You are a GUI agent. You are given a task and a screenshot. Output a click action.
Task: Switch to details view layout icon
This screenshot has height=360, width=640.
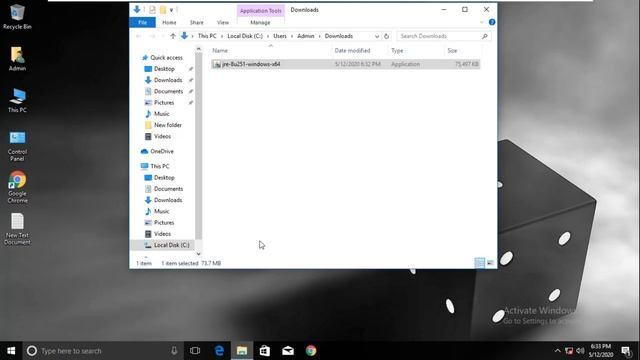pos(480,263)
